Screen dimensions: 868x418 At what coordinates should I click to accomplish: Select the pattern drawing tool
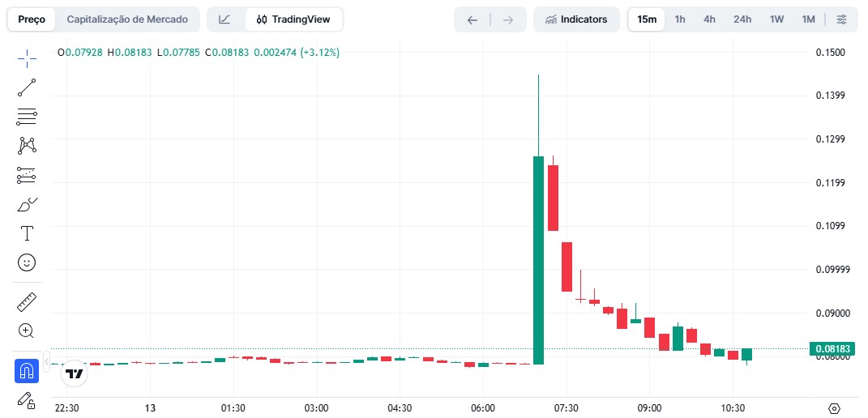tap(27, 146)
